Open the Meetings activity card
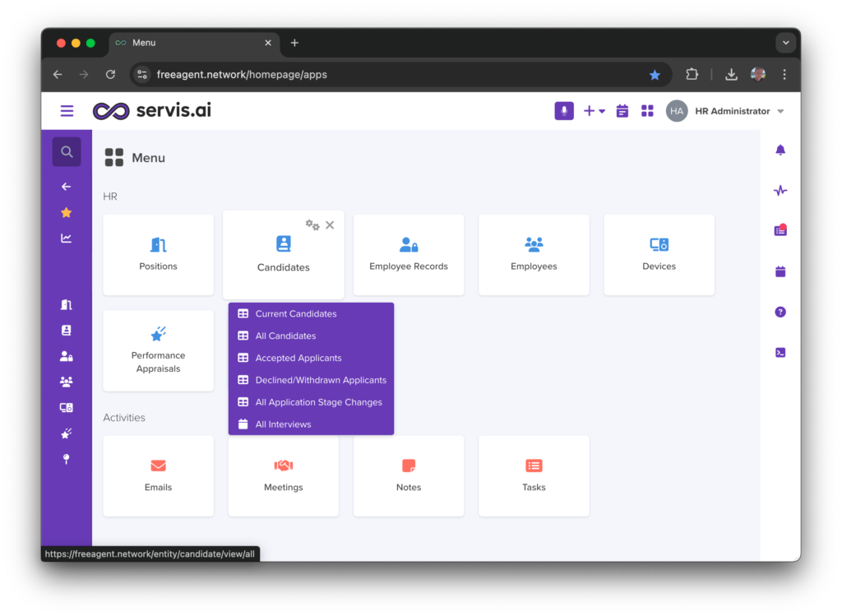 click(x=284, y=476)
